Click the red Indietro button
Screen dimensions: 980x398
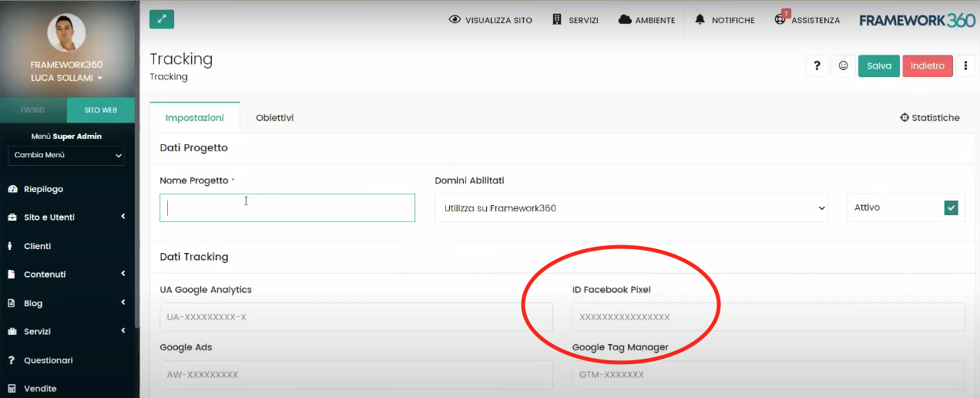click(x=928, y=66)
